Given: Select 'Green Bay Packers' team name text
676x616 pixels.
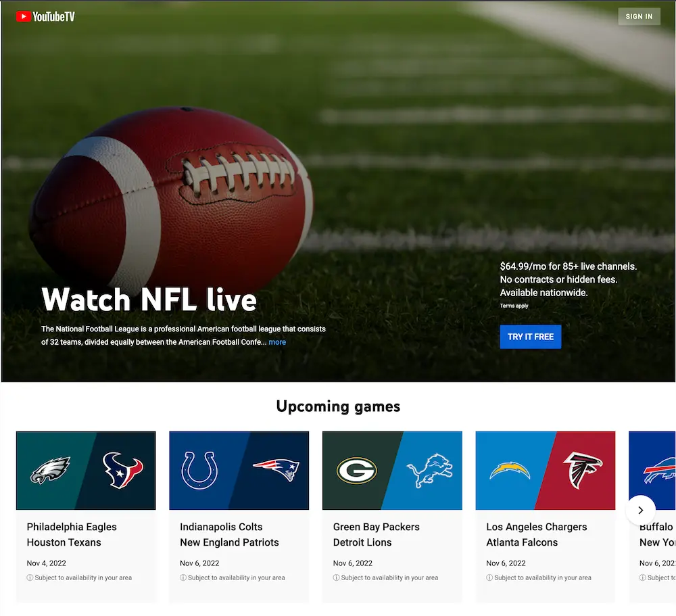Looking at the screenshot, I should pos(377,527).
